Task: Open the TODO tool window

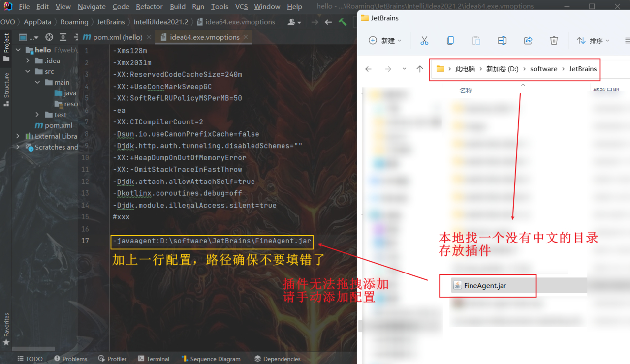Action: (30, 359)
